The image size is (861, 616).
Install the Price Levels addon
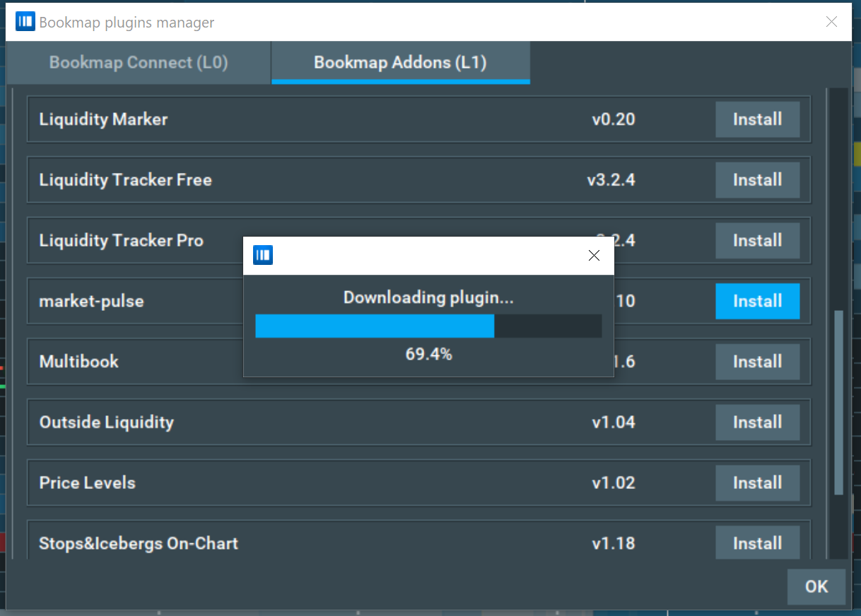pyautogui.click(x=758, y=483)
